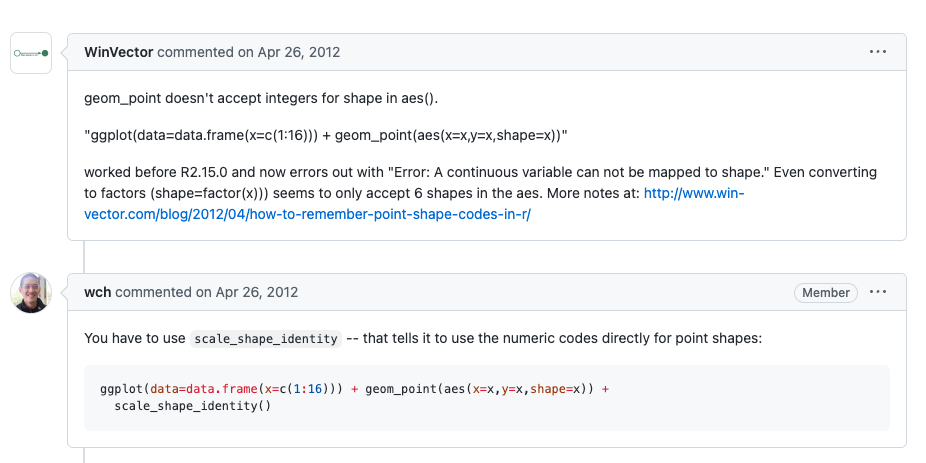Click the 'commented' text in WinVector's header
The height and width of the screenshot is (463, 926).
pos(195,52)
